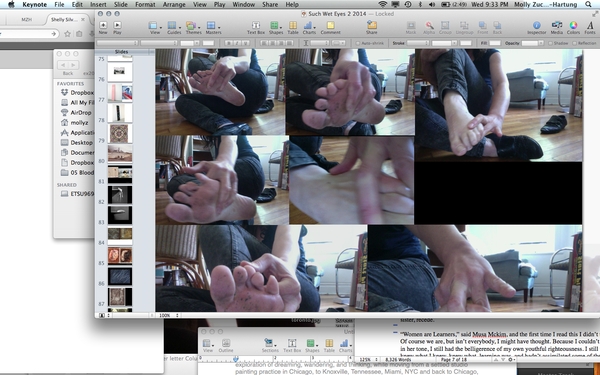Enable the Shadow checkbox

click(550, 43)
